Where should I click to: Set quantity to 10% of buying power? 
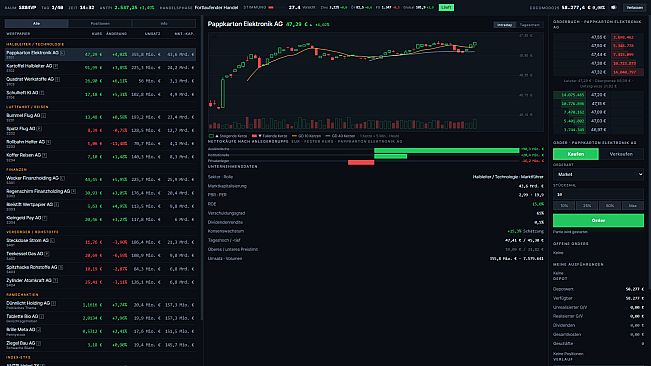564,205
